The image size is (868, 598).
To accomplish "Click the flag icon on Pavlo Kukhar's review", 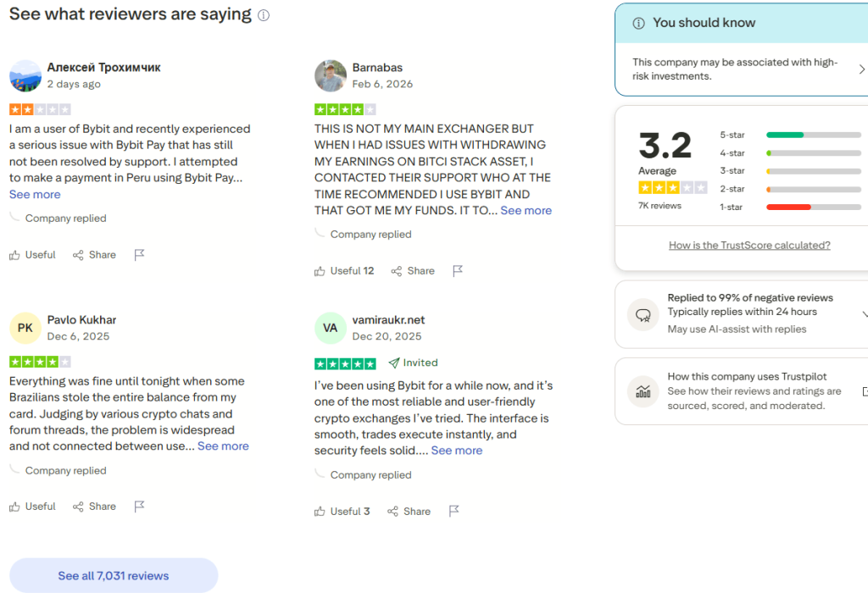I will pos(139,507).
